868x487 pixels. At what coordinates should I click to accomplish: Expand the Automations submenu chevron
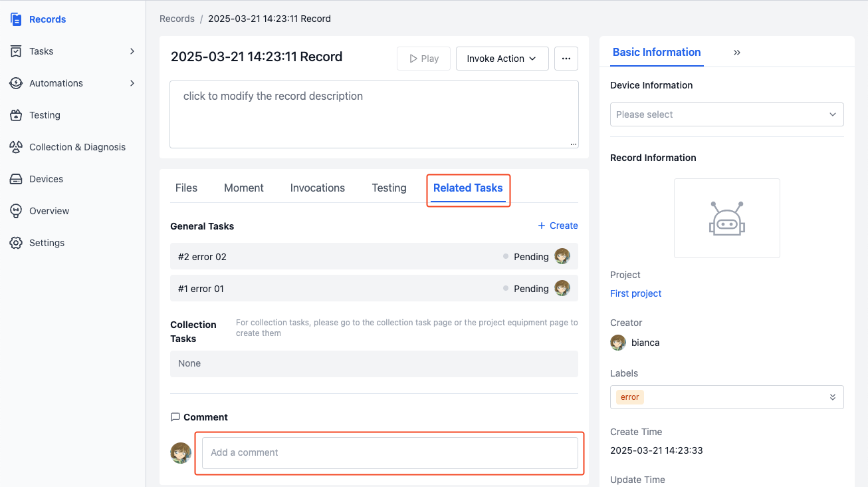[132, 83]
